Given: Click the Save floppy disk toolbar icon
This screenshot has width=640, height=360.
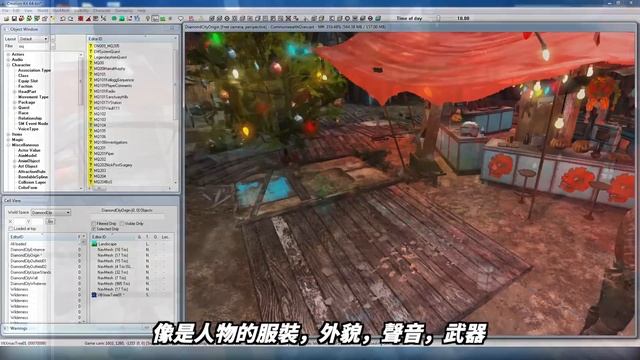Looking at the screenshot, I should [x=14, y=18].
